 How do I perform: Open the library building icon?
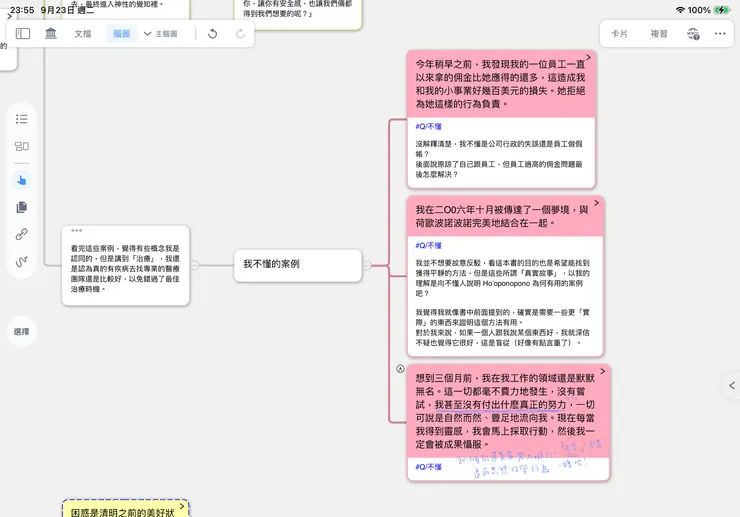coord(50,34)
